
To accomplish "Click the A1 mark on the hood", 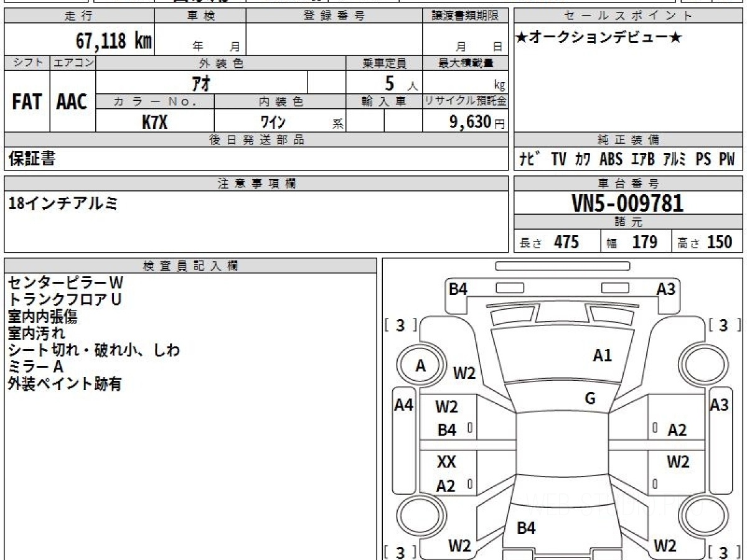I will coord(602,356).
